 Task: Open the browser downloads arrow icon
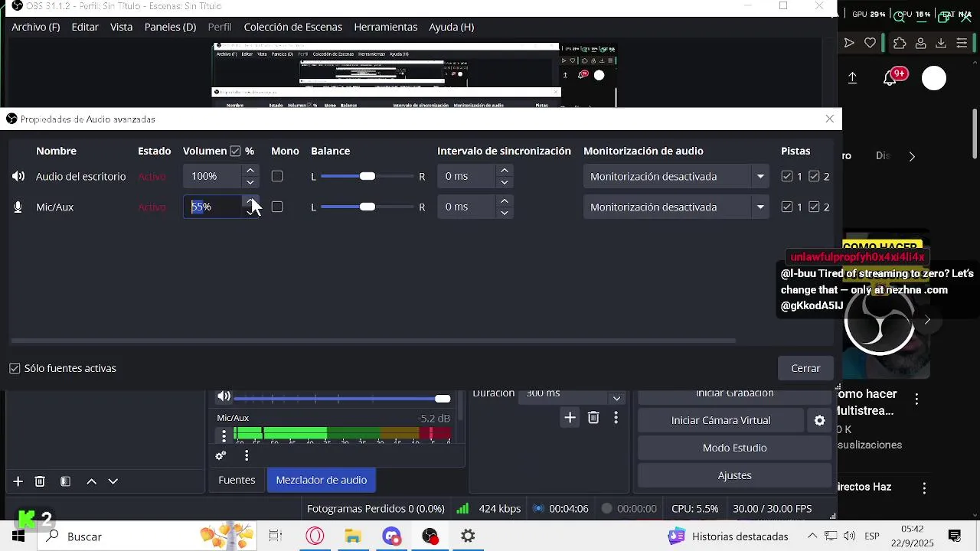941,43
